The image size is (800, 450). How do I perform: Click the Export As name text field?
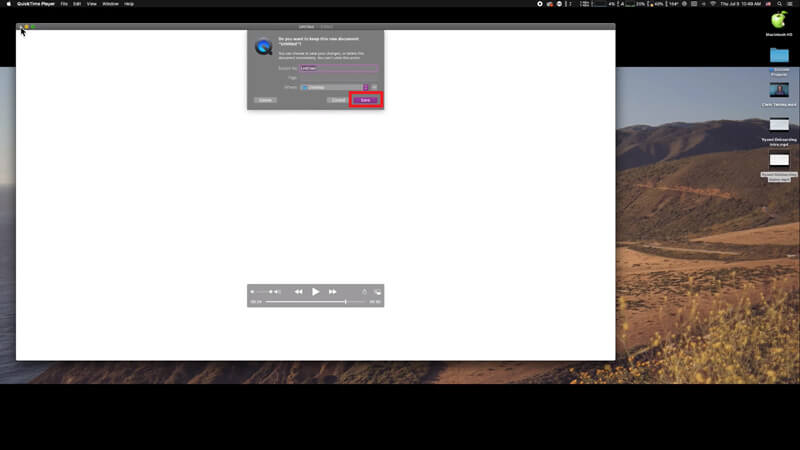click(x=339, y=68)
